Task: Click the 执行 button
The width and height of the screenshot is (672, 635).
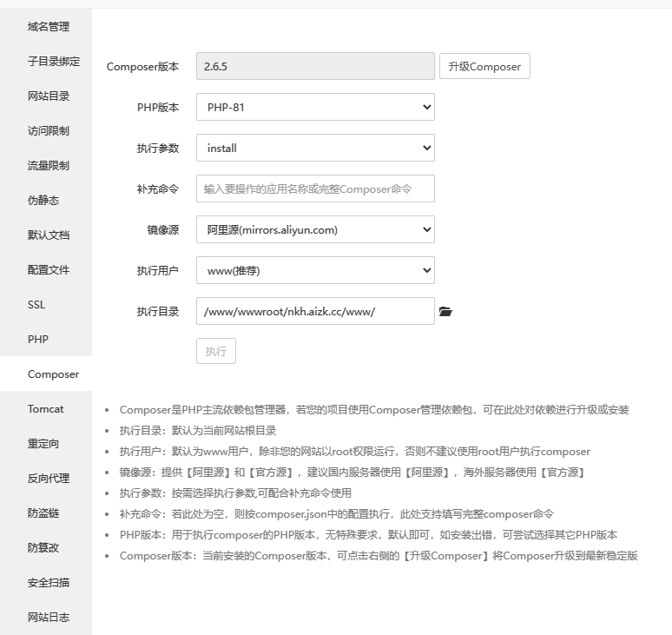Action: (x=216, y=351)
